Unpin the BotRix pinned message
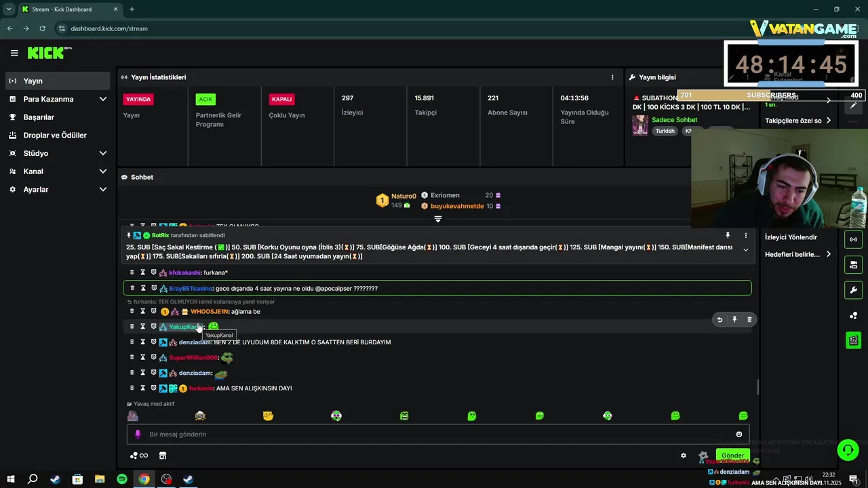This screenshot has height=488, width=868. (x=728, y=235)
